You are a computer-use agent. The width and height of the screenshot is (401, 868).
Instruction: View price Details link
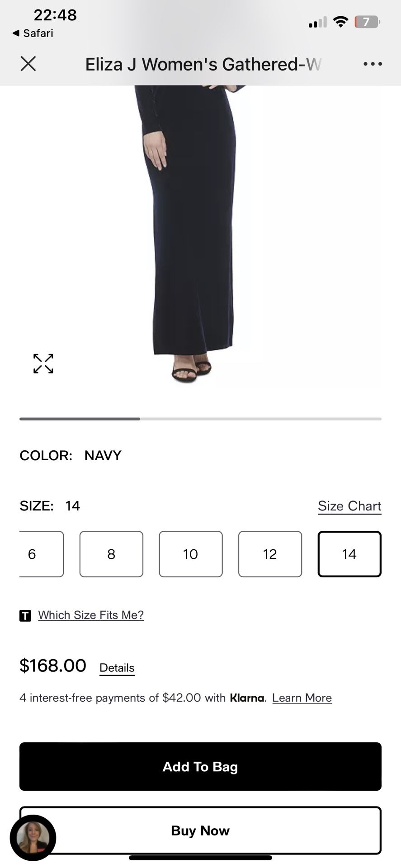click(x=117, y=668)
